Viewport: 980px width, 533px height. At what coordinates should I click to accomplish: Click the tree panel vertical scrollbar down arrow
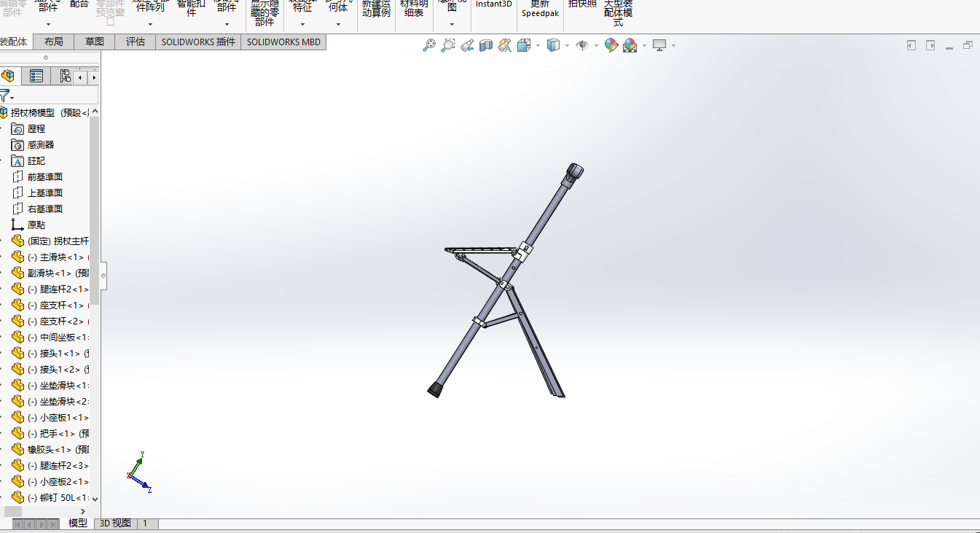point(95,499)
